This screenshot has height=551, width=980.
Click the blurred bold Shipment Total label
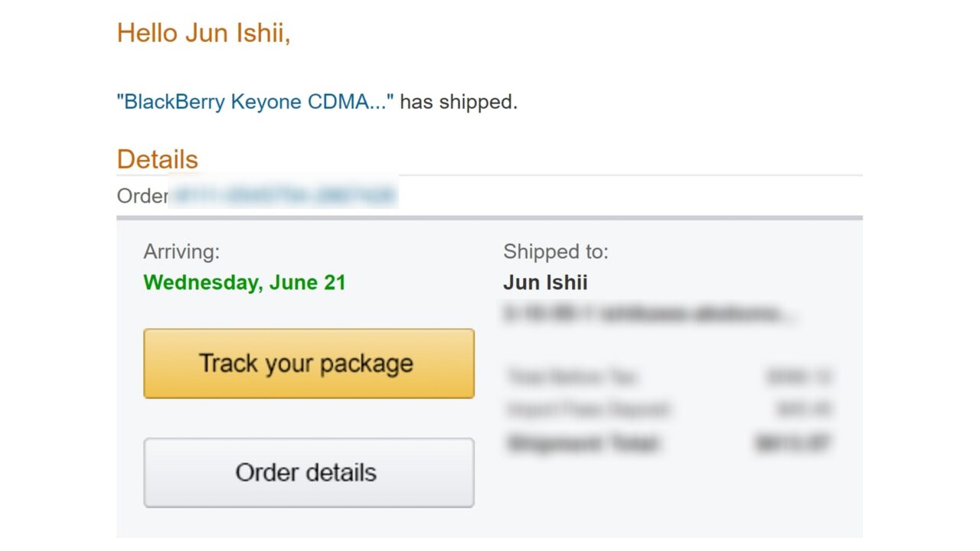click(584, 442)
